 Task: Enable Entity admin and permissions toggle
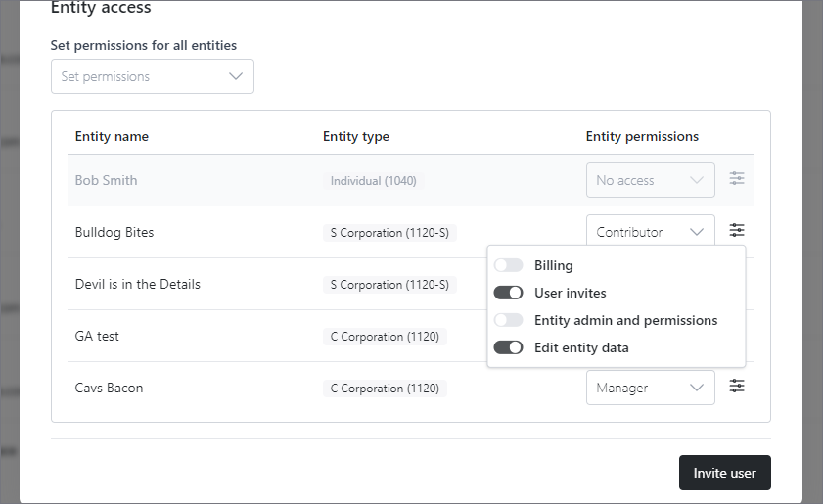pyautogui.click(x=508, y=320)
